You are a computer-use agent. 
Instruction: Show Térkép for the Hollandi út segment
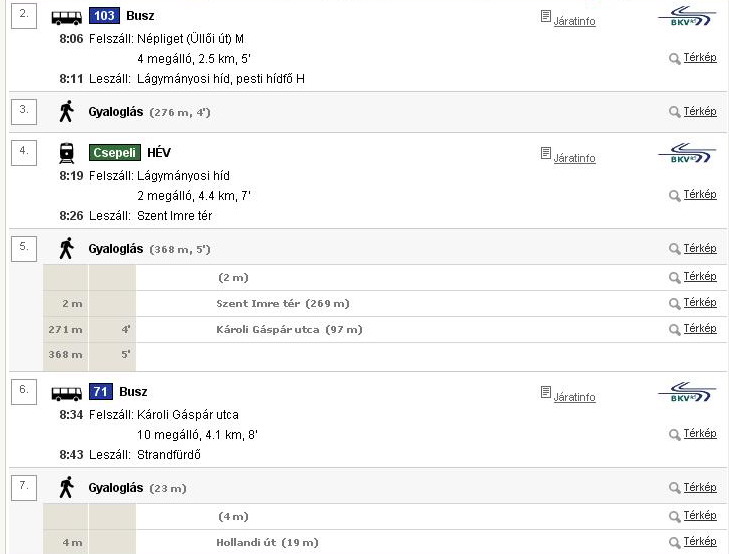point(699,541)
